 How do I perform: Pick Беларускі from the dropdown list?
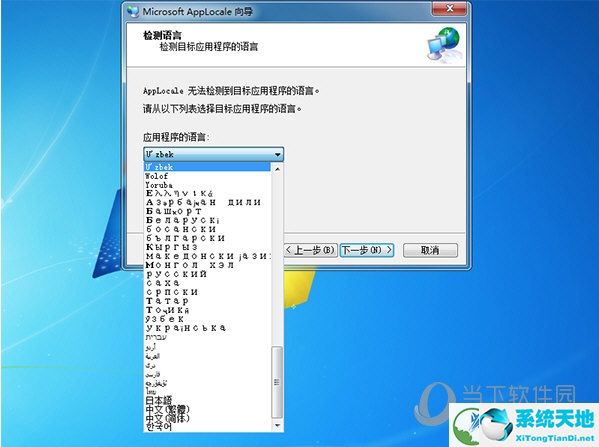(207, 220)
